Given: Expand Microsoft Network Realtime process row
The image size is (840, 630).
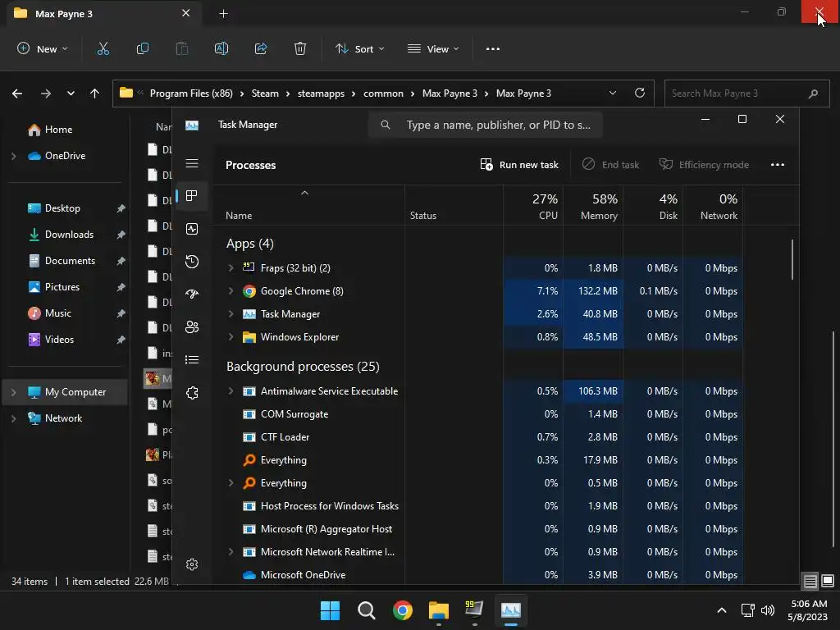Looking at the screenshot, I should [x=231, y=551].
